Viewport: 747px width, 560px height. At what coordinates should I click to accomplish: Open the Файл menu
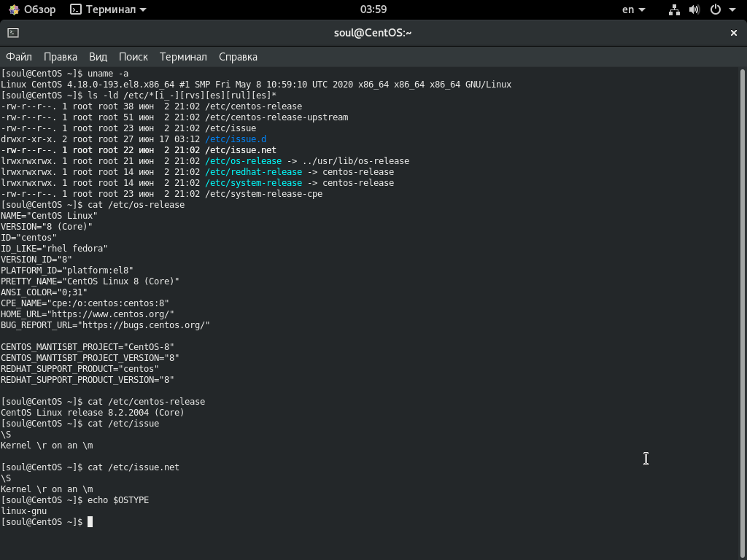(19, 57)
